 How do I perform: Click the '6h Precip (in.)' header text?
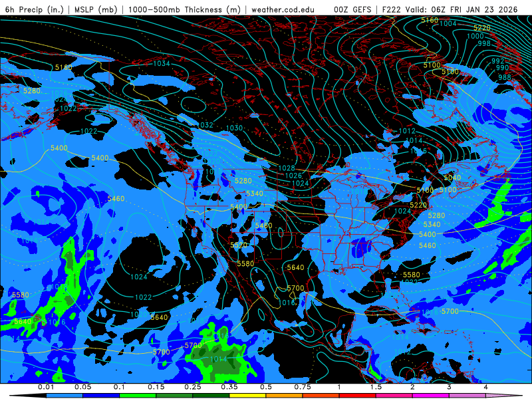[x=35, y=9]
